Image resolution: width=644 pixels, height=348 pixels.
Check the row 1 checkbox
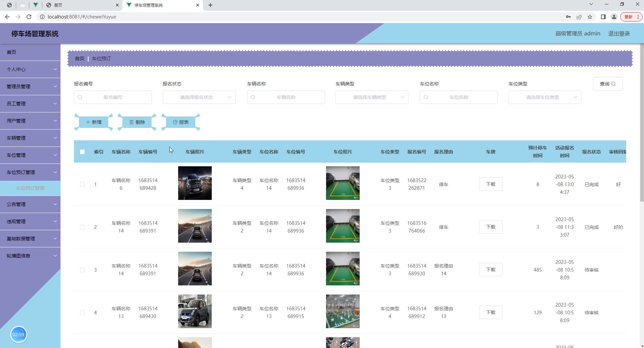[82, 184]
